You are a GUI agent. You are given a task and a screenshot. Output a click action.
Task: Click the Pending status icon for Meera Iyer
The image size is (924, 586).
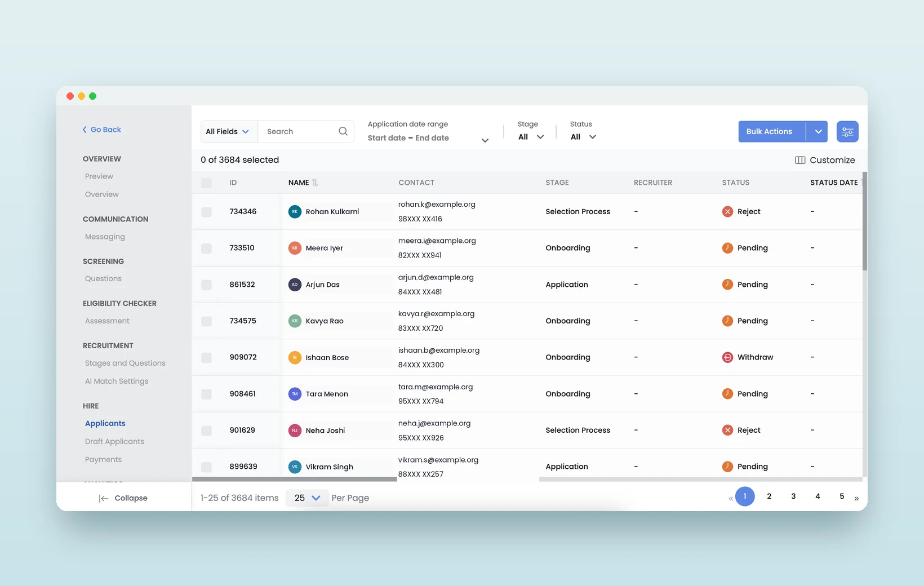pos(727,248)
